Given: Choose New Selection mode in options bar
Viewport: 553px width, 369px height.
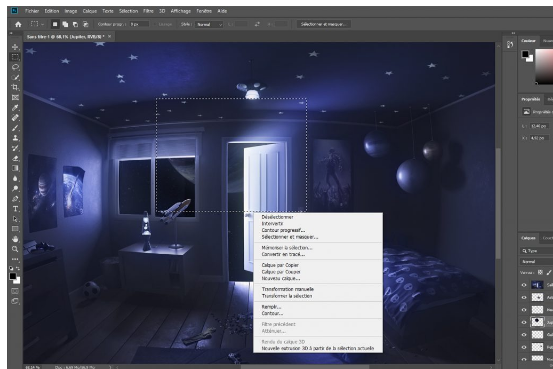Looking at the screenshot, I should click(x=55, y=24).
